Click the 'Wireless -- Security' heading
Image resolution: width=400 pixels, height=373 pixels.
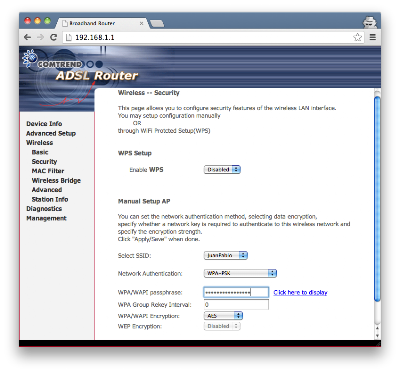[148, 93]
